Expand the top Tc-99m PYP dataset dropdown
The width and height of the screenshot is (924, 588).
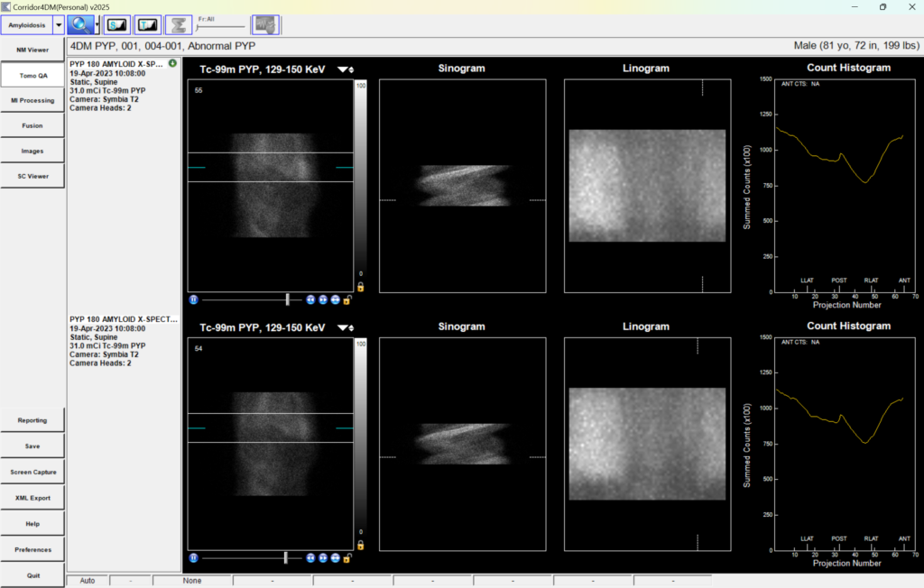(x=346, y=69)
